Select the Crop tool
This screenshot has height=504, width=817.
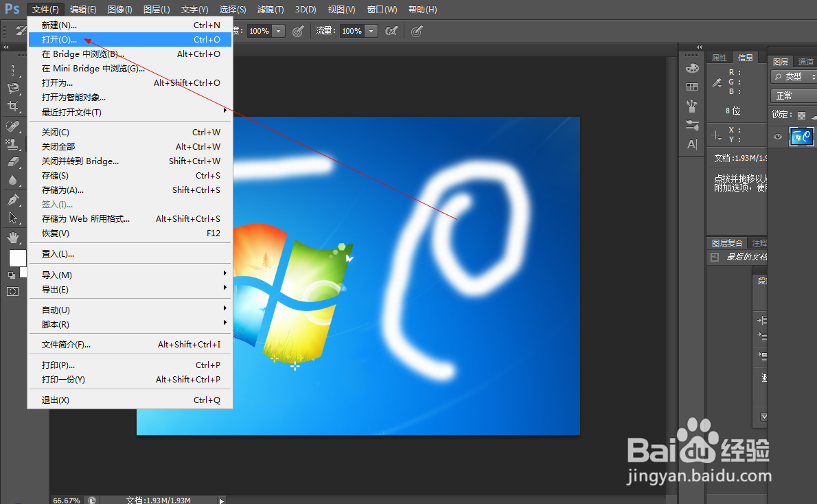(13, 106)
